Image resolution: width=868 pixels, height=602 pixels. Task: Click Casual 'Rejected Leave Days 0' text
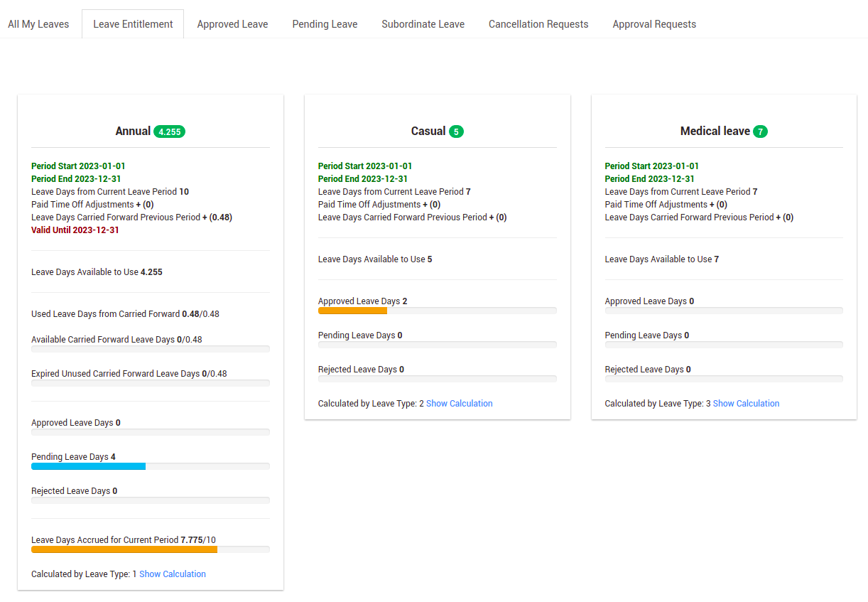pos(361,370)
